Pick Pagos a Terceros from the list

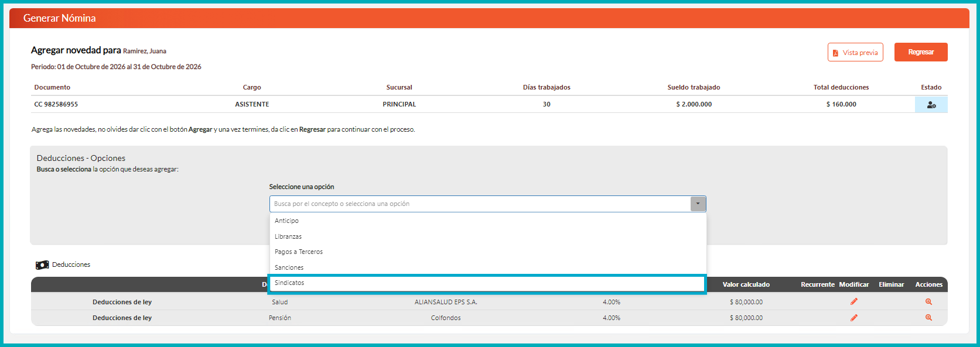click(488, 252)
